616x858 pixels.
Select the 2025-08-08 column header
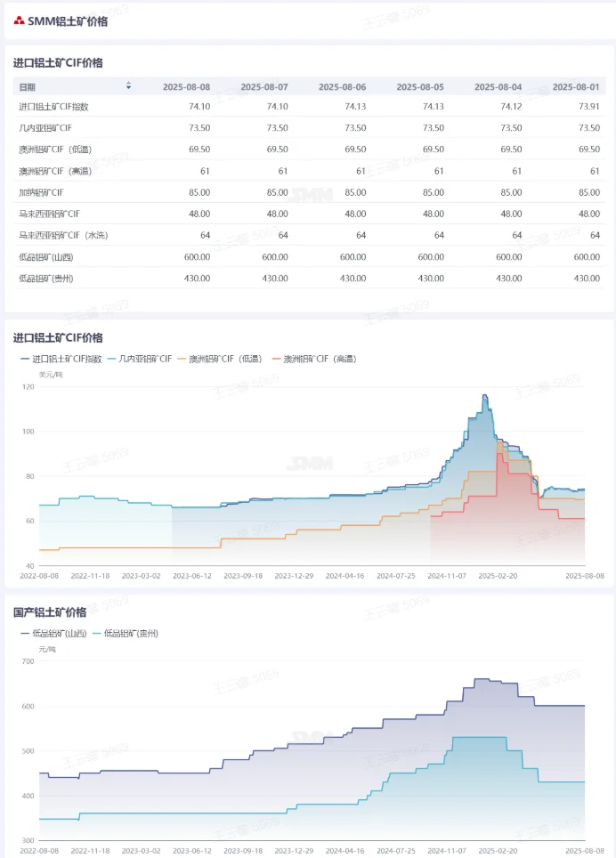(186, 87)
